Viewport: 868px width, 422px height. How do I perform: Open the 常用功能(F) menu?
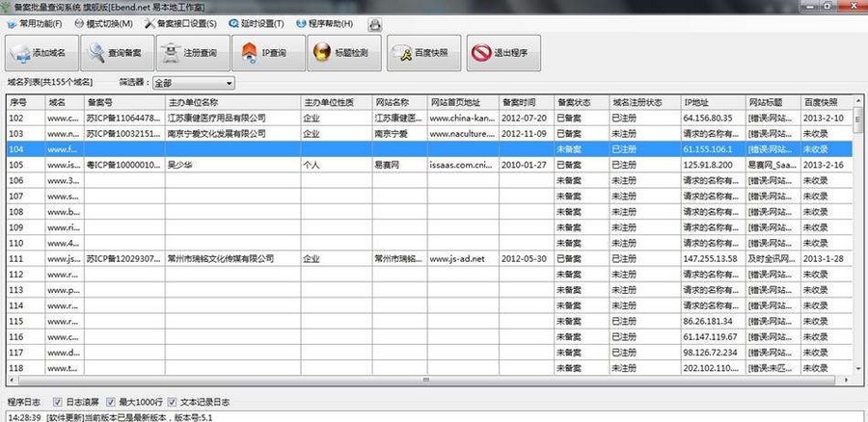35,24
